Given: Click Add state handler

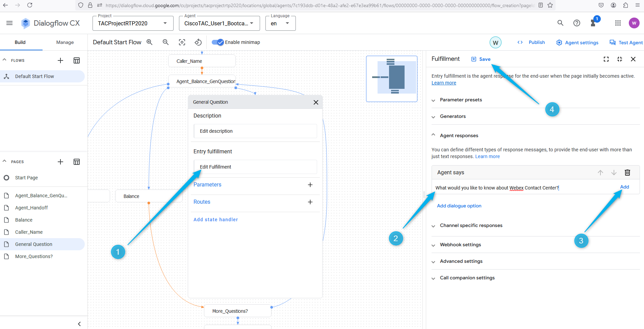Looking at the screenshot, I should [x=215, y=220].
